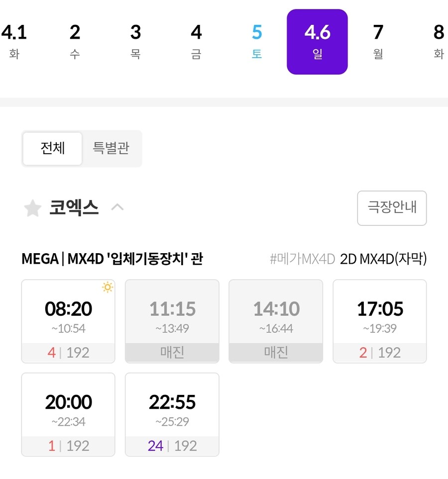
Task: Click the morning sun icon on 08:20
Action: [108, 287]
